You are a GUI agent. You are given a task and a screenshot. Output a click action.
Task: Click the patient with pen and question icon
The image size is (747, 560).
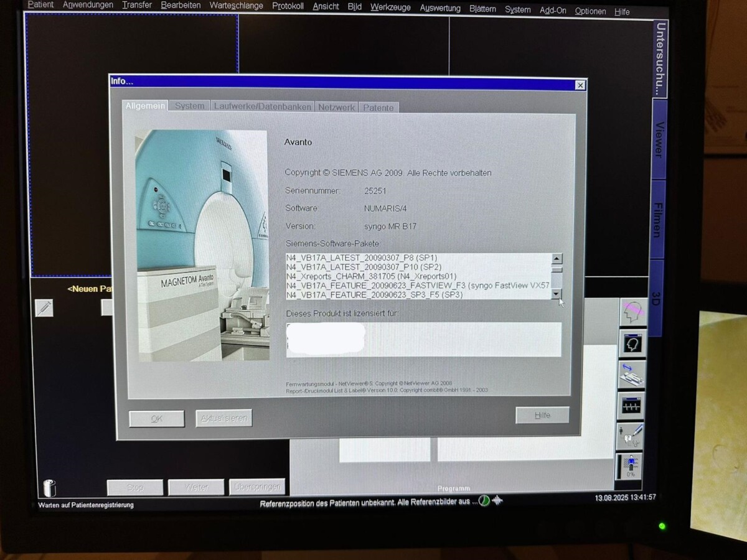[x=629, y=436]
